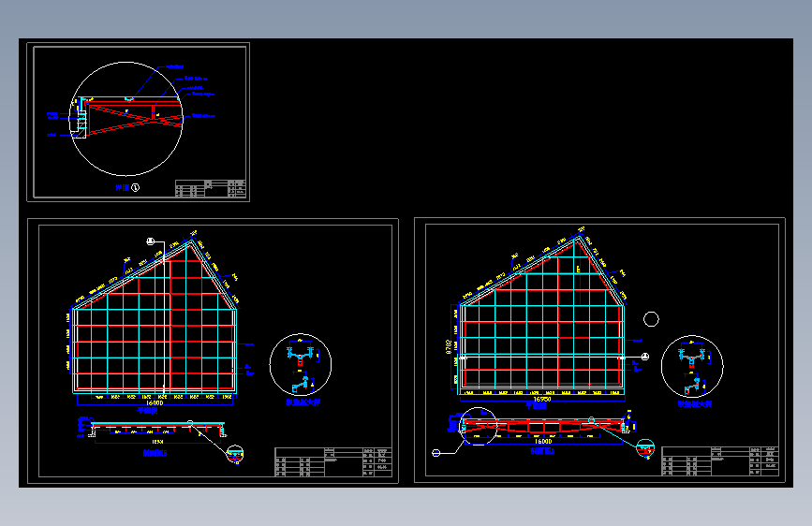
Task: Click the title block of the right sheet
Action: click(x=720, y=460)
